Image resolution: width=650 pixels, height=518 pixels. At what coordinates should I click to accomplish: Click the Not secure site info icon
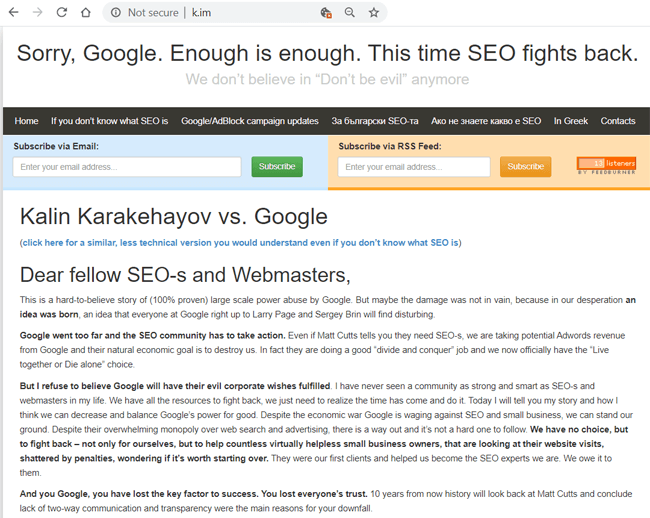(116, 13)
